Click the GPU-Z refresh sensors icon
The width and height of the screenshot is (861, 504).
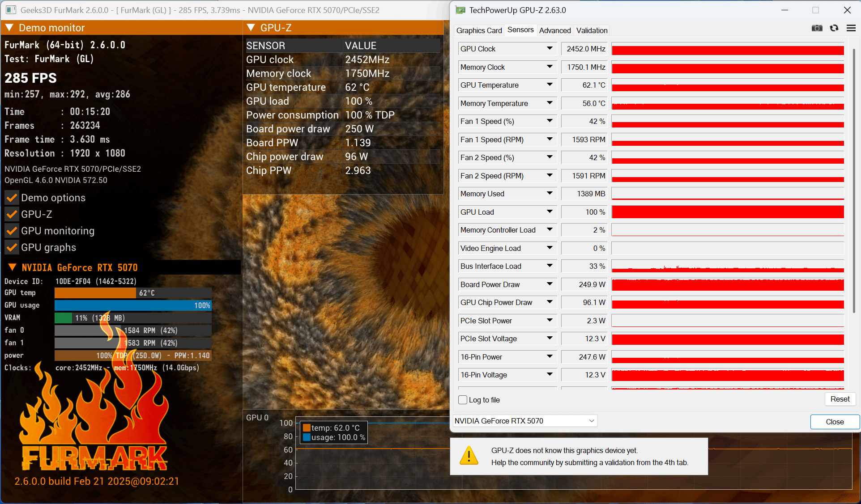tap(834, 28)
